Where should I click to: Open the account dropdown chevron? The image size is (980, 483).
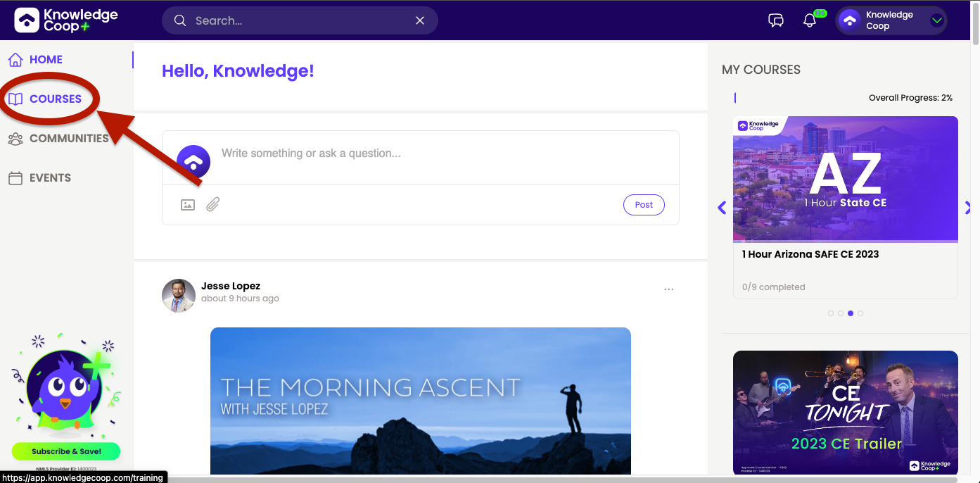[936, 20]
